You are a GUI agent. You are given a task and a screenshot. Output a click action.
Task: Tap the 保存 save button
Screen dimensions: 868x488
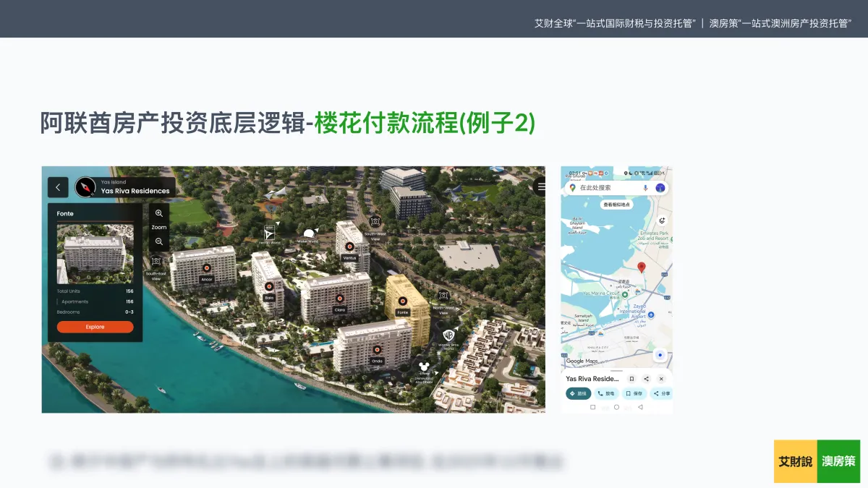(634, 394)
